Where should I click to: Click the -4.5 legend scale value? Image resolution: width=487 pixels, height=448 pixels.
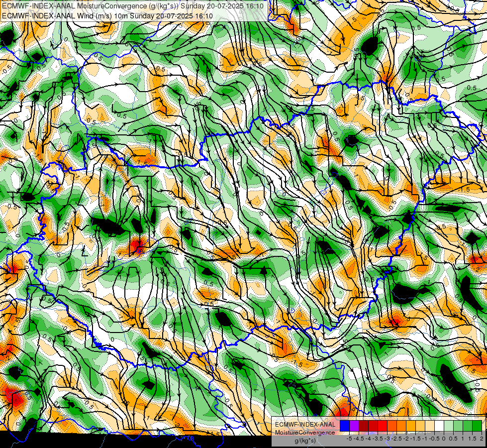[x=359, y=439]
